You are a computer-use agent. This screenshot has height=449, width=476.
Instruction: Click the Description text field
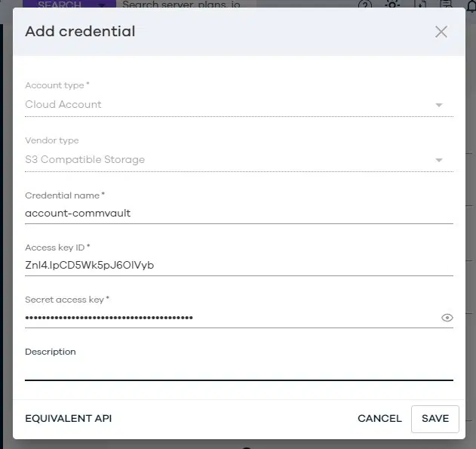pos(238,370)
